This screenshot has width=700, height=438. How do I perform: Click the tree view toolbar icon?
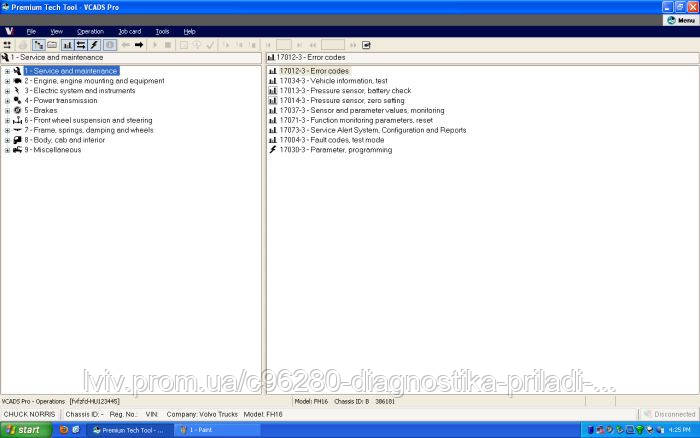(x=38, y=45)
